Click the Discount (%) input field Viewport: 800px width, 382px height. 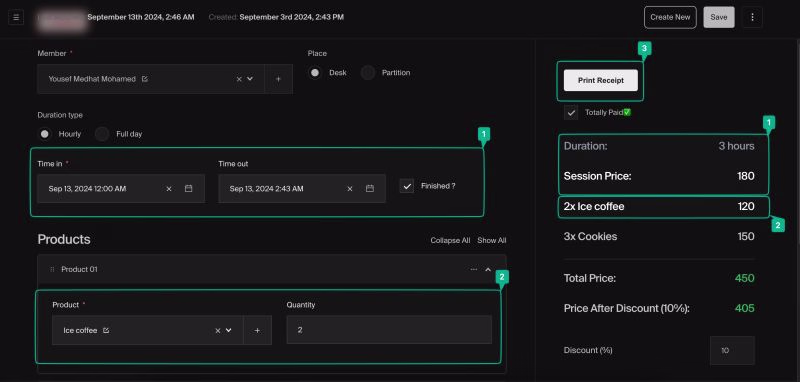click(x=732, y=350)
